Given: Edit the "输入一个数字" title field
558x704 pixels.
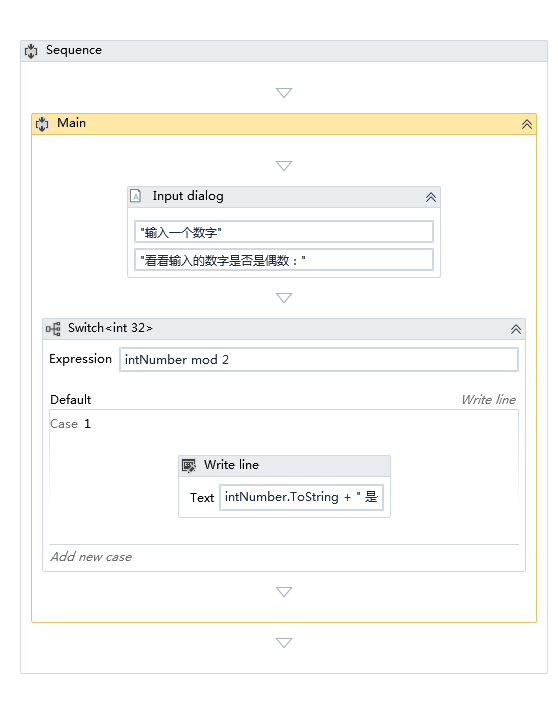Looking at the screenshot, I should pyautogui.click(x=284, y=232).
